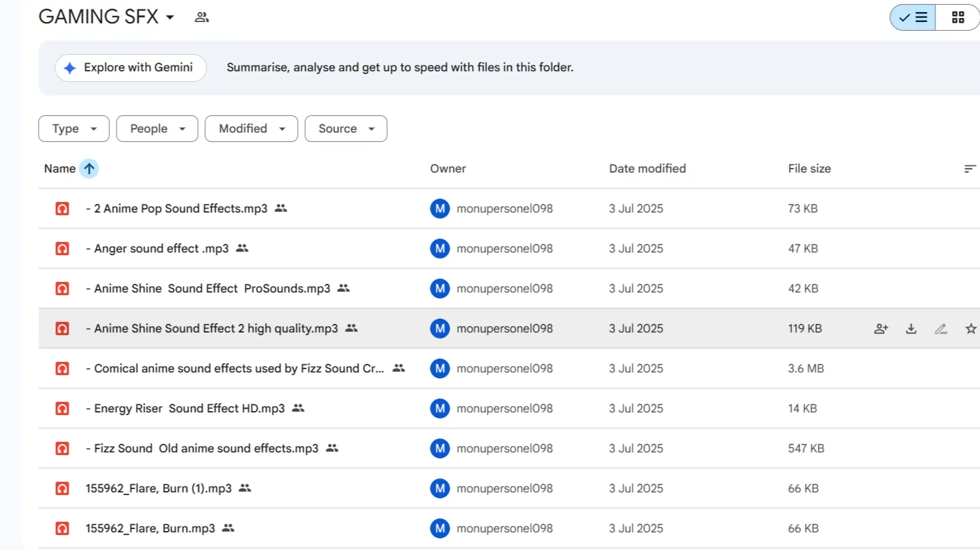The width and height of the screenshot is (980, 551).
Task: Switch to list layout view
Action: click(x=913, y=17)
